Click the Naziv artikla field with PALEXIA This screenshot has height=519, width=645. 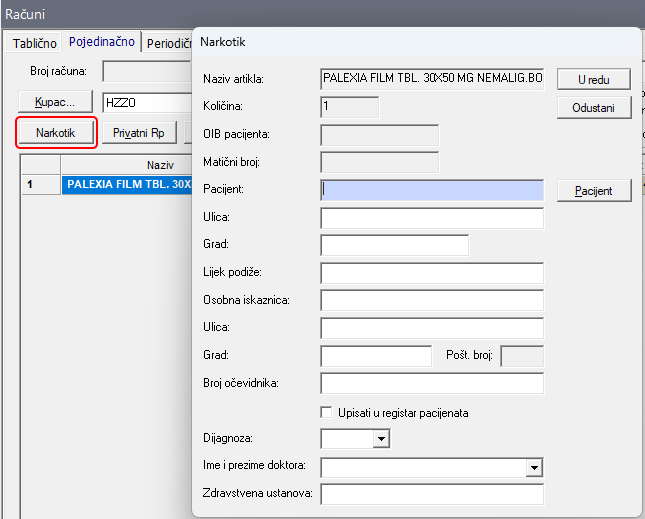[x=432, y=79]
